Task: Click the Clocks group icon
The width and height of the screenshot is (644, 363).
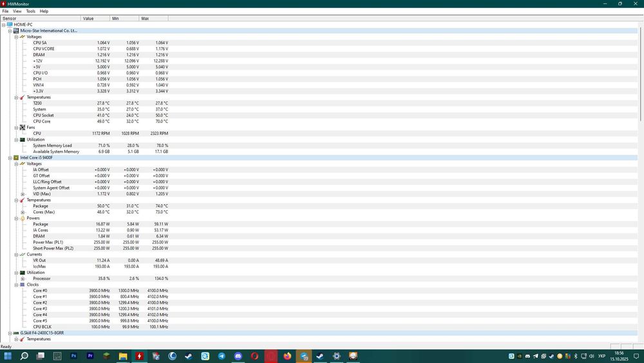Action: tap(23, 284)
